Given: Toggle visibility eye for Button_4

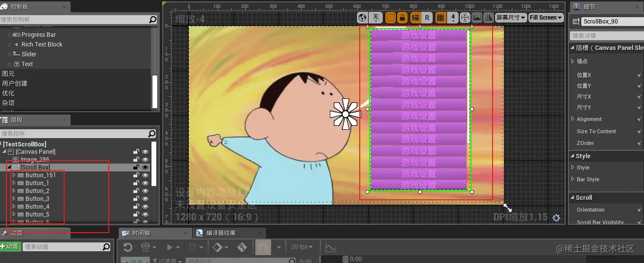Looking at the screenshot, I should 145,207.
